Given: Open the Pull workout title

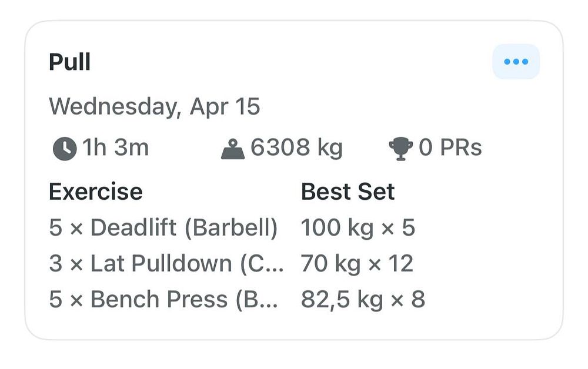Looking at the screenshot, I should click(x=70, y=62).
